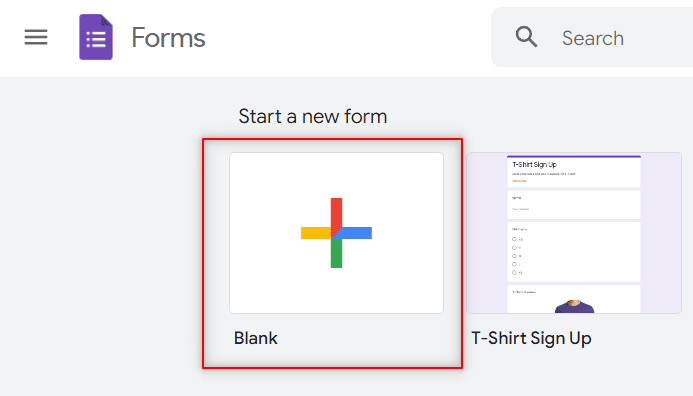This screenshot has width=693, height=396.
Task: Open the T-Shirt Sign Up template thumbnail
Action: [x=574, y=233]
